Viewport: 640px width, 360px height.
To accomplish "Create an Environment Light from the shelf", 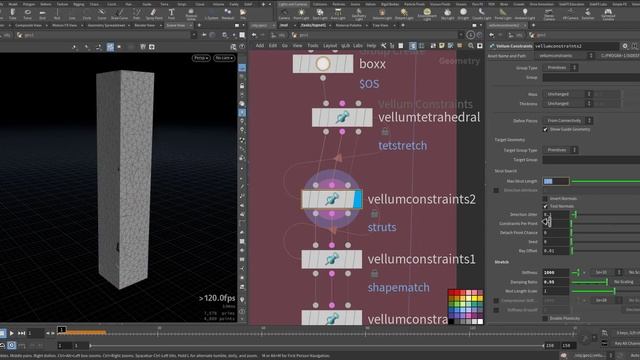I will pyautogui.click(x=427, y=14).
